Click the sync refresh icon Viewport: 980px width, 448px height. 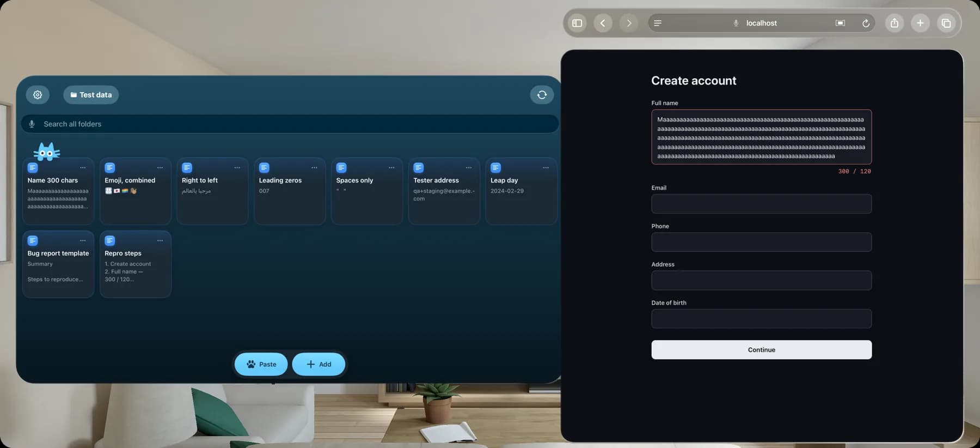(542, 95)
